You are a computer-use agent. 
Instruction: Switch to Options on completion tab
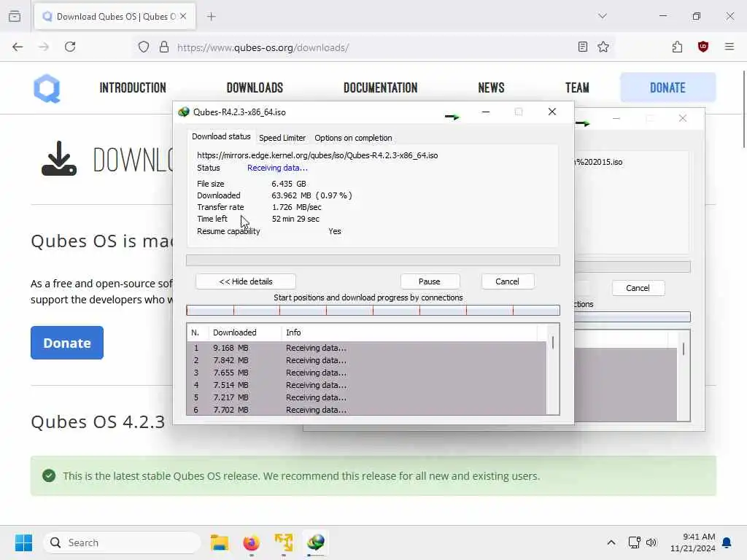353,138
